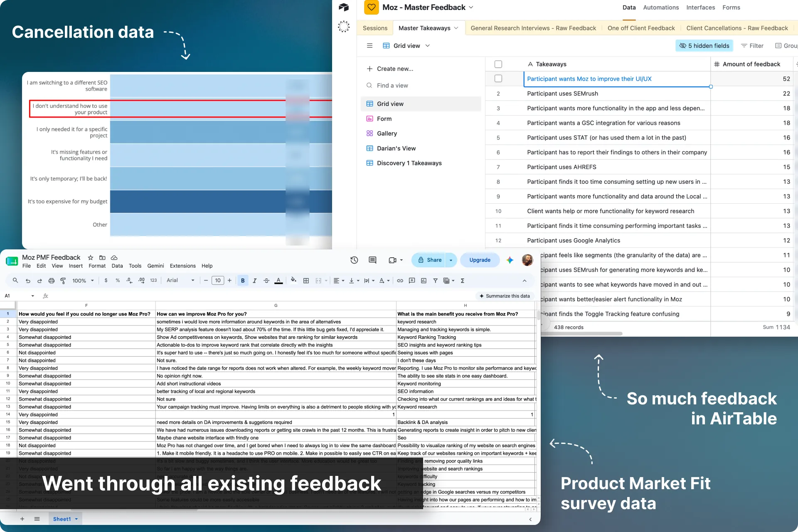Decrease font size with minus

point(206,281)
